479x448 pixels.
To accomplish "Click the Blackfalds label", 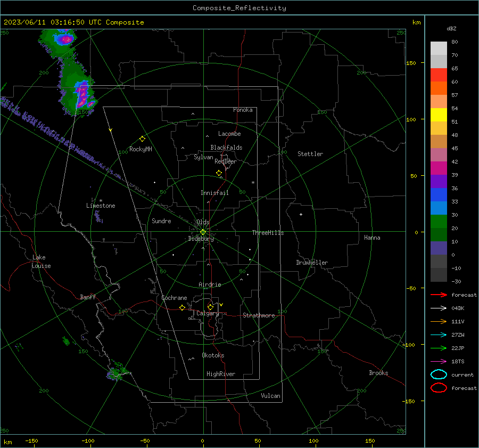I will (x=226, y=148).
